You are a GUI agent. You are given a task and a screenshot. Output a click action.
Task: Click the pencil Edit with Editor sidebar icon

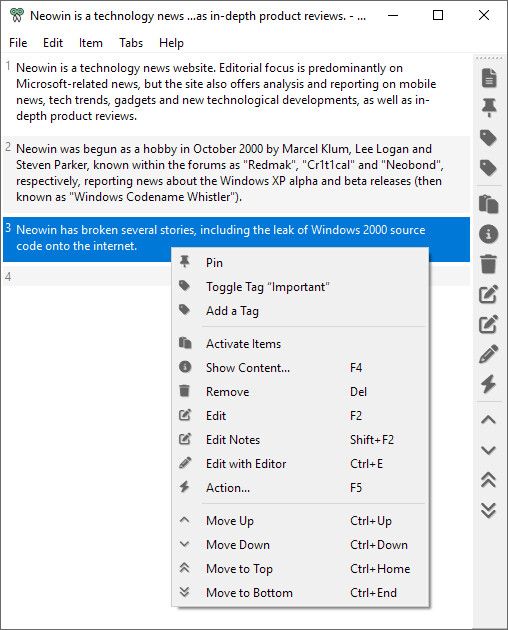489,354
